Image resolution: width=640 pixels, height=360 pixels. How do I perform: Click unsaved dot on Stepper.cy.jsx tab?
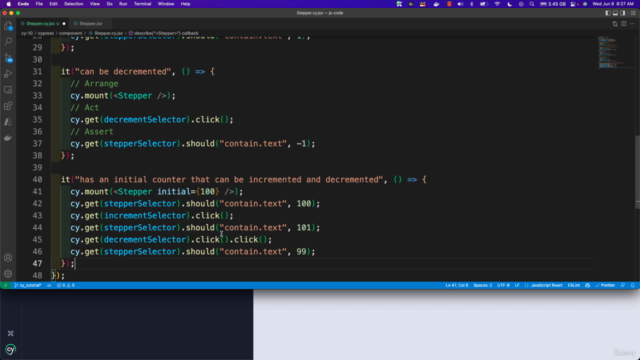pyautogui.click(x=64, y=24)
